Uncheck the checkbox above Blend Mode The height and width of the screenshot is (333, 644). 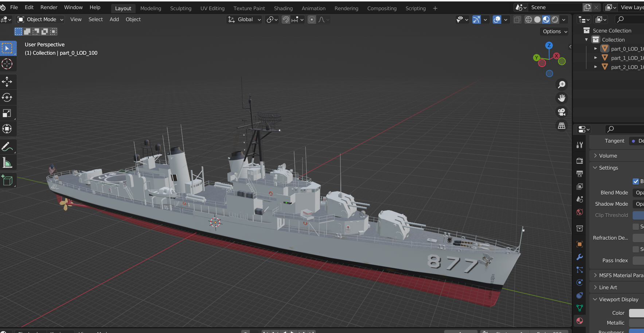point(636,181)
